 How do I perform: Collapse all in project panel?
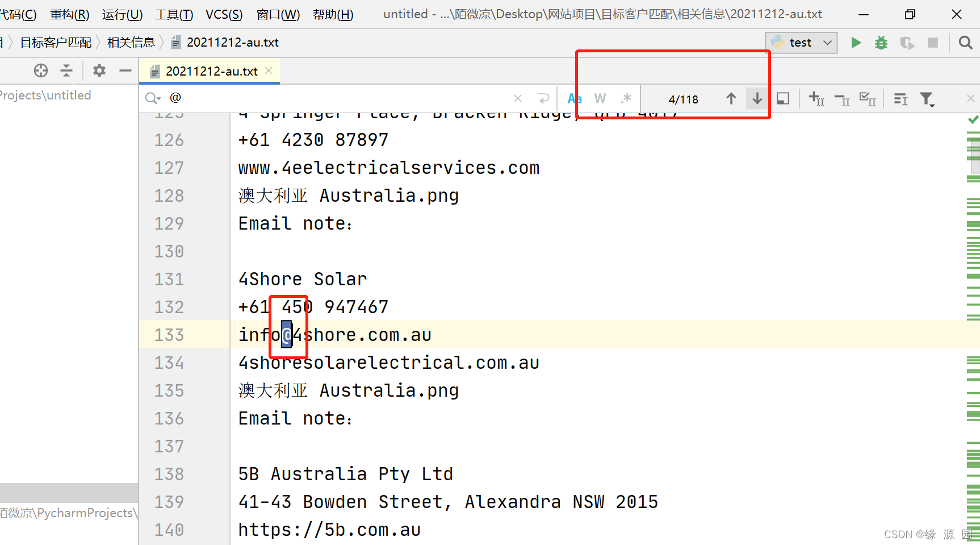point(66,70)
